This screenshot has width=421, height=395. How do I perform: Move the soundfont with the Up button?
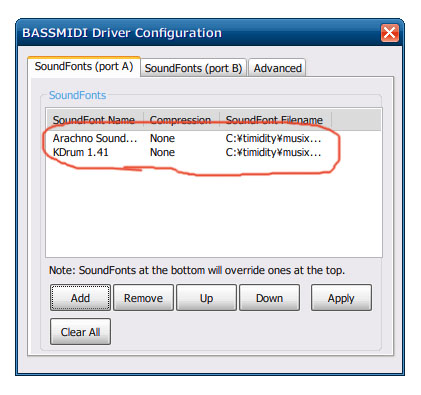pyautogui.click(x=206, y=298)
